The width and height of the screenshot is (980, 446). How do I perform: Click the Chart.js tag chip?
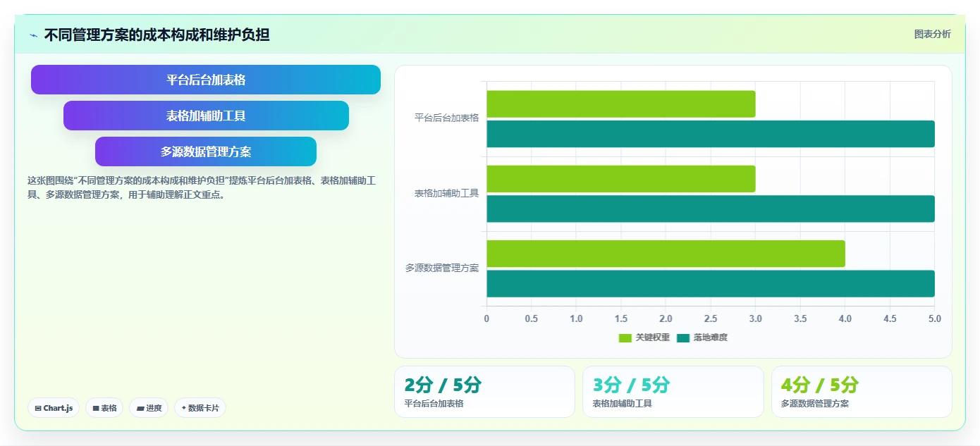coord(54,408)
